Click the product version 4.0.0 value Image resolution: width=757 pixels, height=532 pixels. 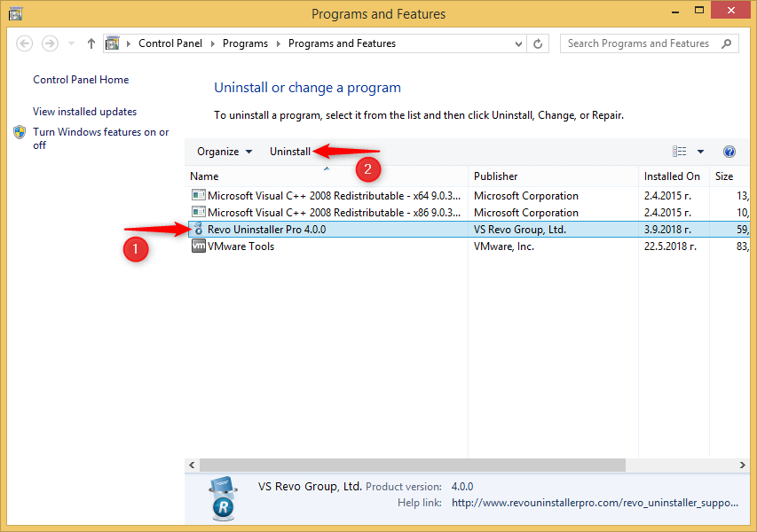point(462,487)
